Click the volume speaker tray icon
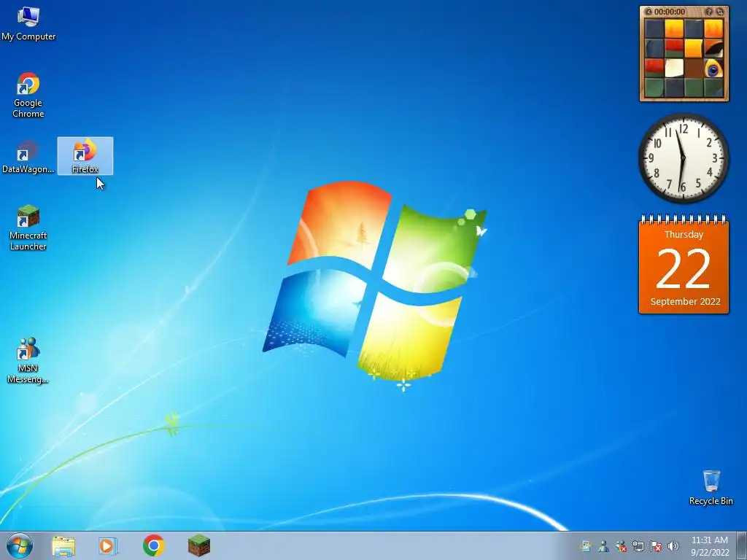The height and width of the screenshot is (560, 747). (673, 546)
